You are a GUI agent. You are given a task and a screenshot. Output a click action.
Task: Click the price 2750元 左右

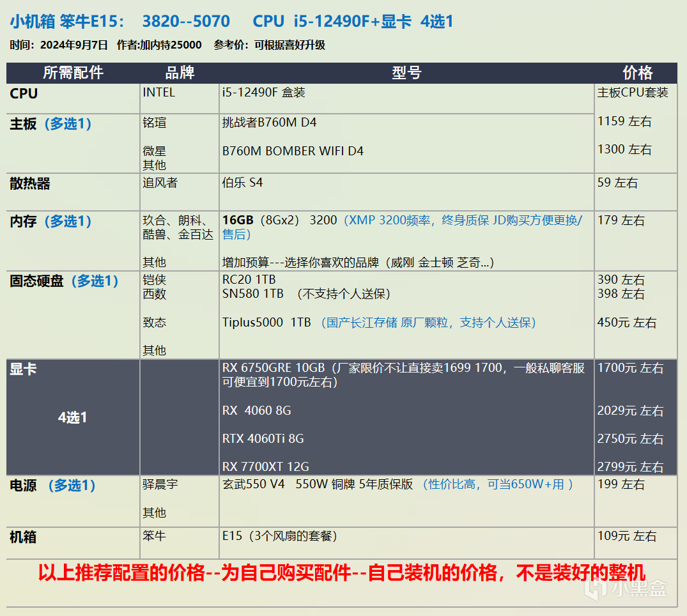pos(630,439)
